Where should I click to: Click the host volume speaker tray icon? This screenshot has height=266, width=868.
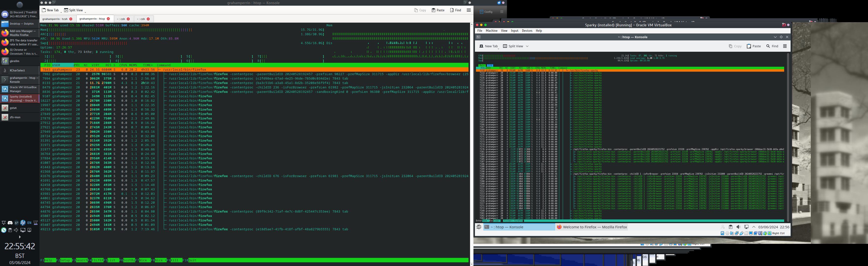coord(16,230)
